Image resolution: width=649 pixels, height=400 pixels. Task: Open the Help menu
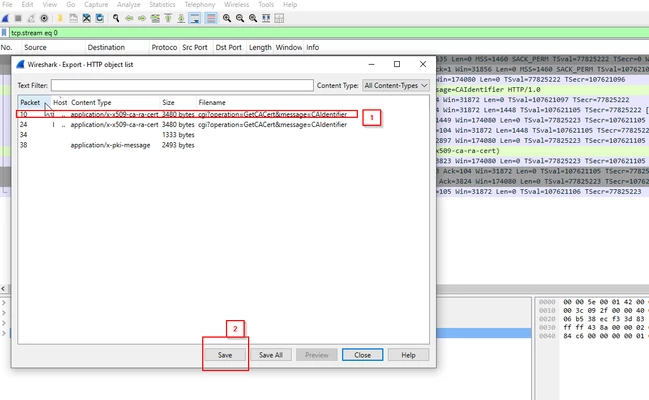click(290, 5)
